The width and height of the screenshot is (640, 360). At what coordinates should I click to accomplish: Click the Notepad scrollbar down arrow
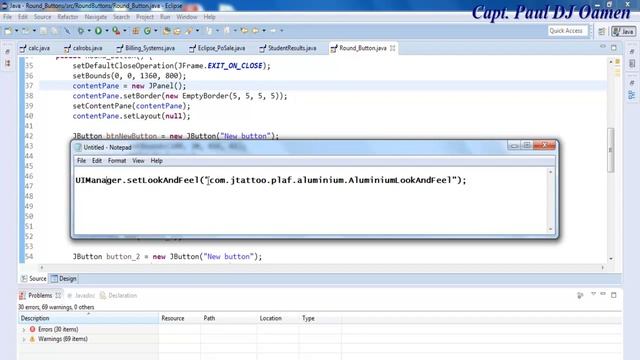551,229
